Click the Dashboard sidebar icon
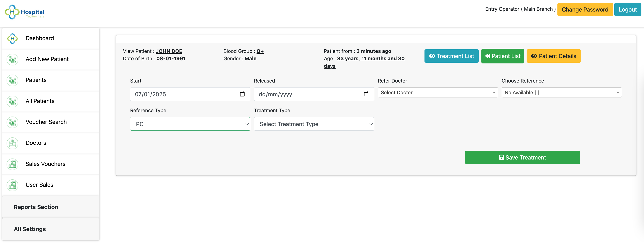This screenshot has height=247, width=644. coord(13,38)
